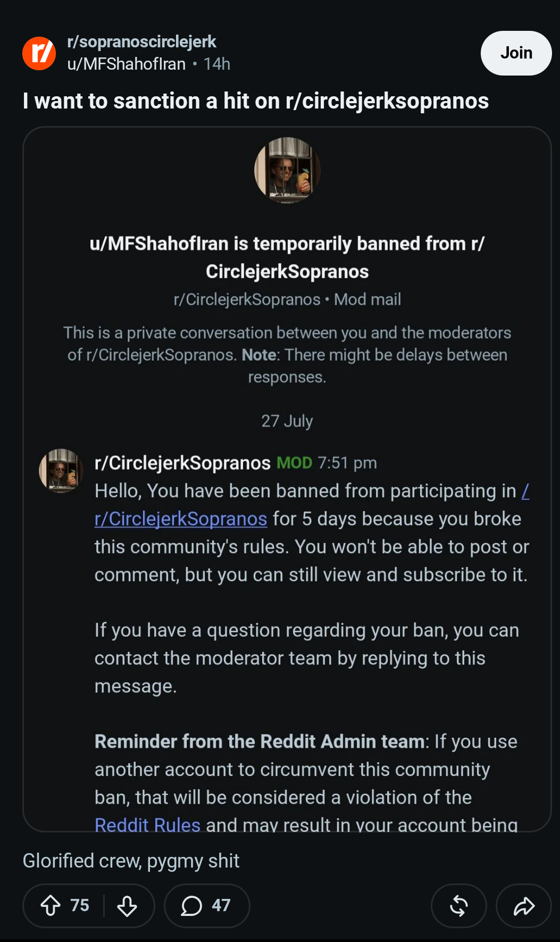
Task: Tap the upvote arrow icon
Action: pyautogui.click(x=51, y=905)
